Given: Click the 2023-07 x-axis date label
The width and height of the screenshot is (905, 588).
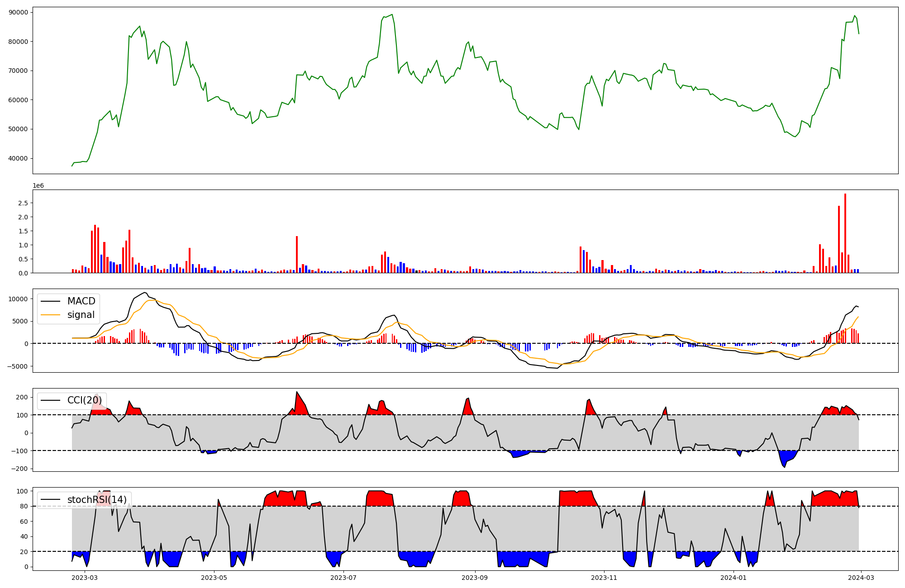Looking at the screenshot, I should 343,578.
